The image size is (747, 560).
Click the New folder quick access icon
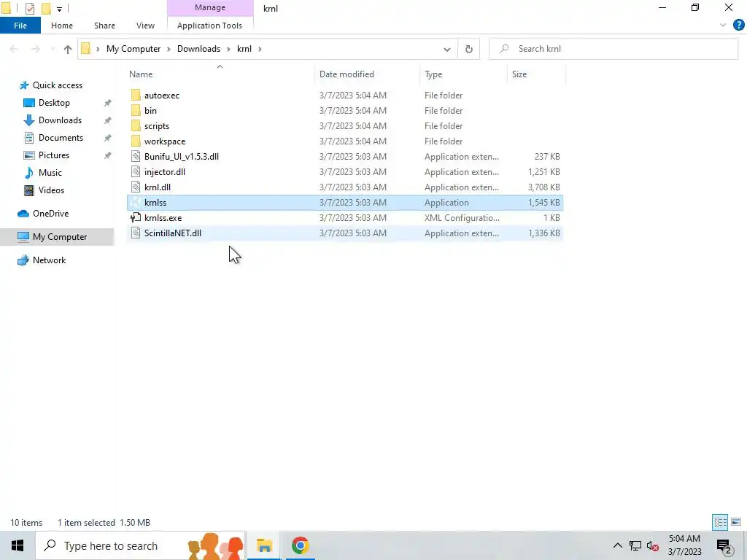pyautogui.click(x=46, y=9)
